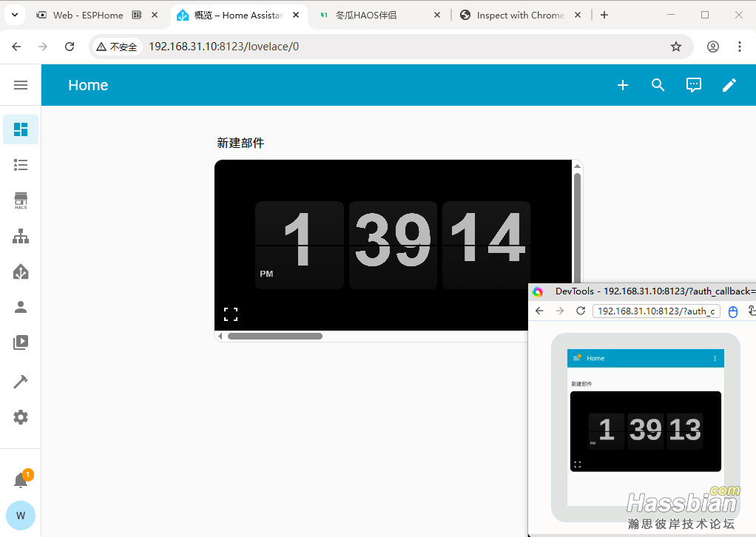
Task: Open the W user profile avatar
Action: click(21, 515)
